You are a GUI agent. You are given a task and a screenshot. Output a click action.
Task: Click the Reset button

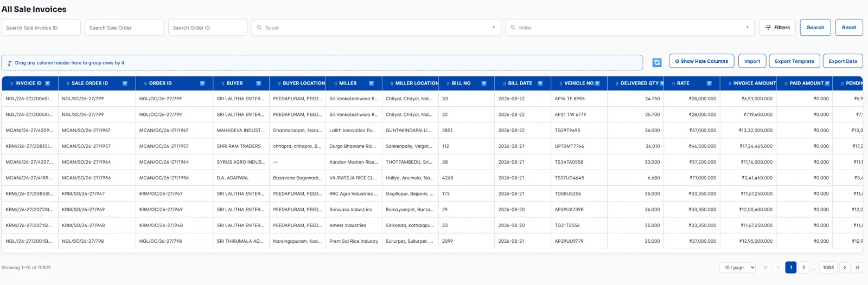[849, 28]
